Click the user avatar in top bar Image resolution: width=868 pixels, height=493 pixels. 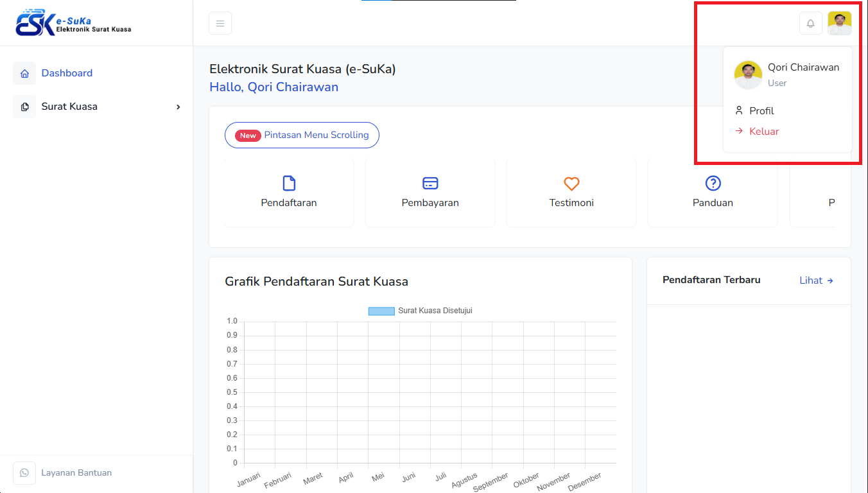(x=839, y=23)
